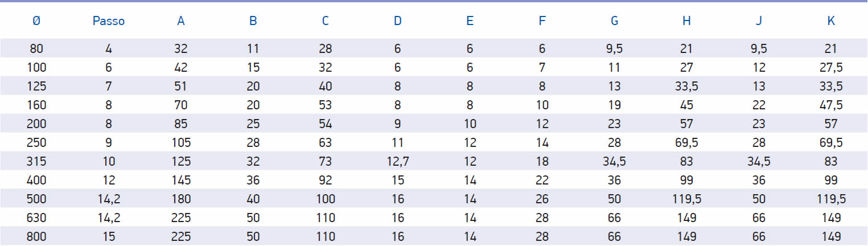Click the 400 diameter row label
This screenshot has width=868, height=246.
point(36,181)
